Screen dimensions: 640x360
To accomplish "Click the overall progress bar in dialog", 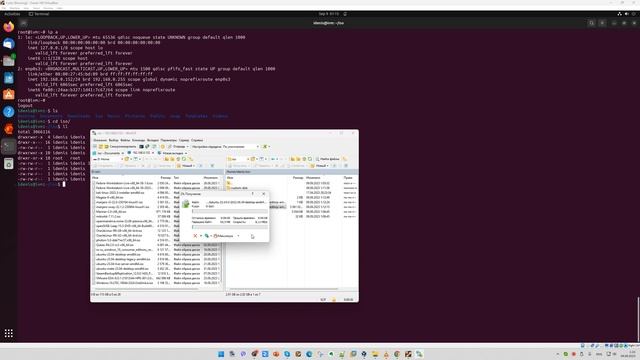I will tap(230, 227).
